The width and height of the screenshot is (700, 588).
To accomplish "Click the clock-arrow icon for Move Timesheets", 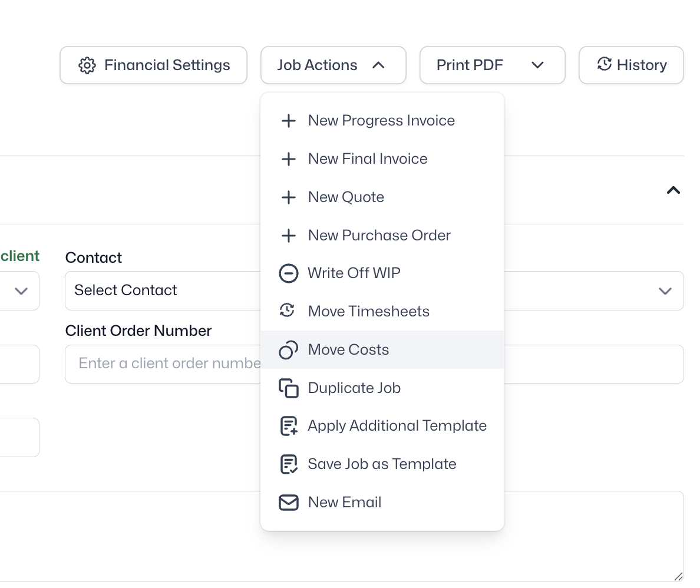I will (x=287, y=310).
